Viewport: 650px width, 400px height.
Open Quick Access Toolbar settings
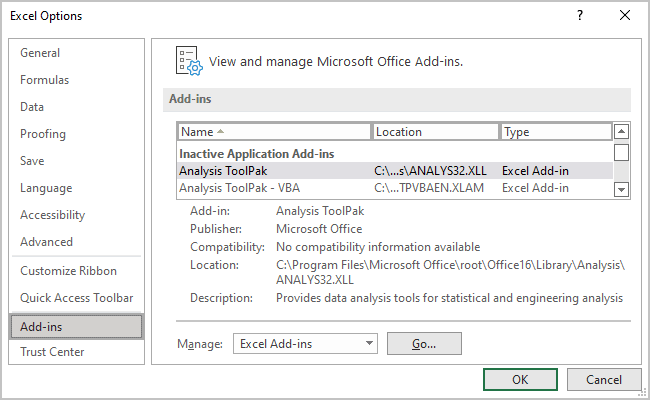(76, 298)
